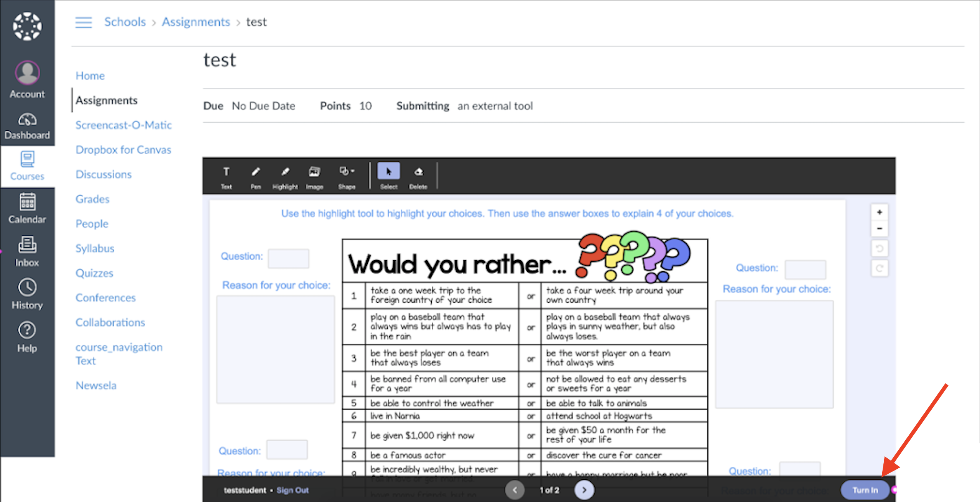Image resolution: width=980 pixels, height=502 pixels.
Task: Zoom in with the plus button
Action: pos(880,212)
